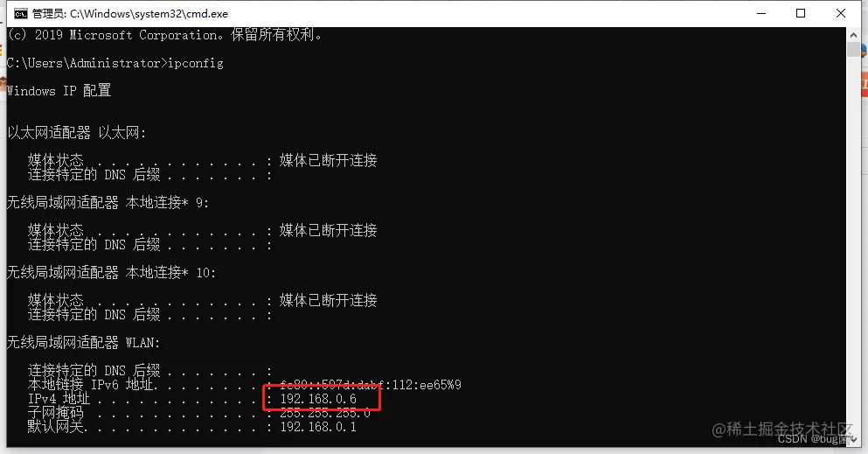Click the vertical scrollbar thumb

pyautogui.click(x=853, y=49)
